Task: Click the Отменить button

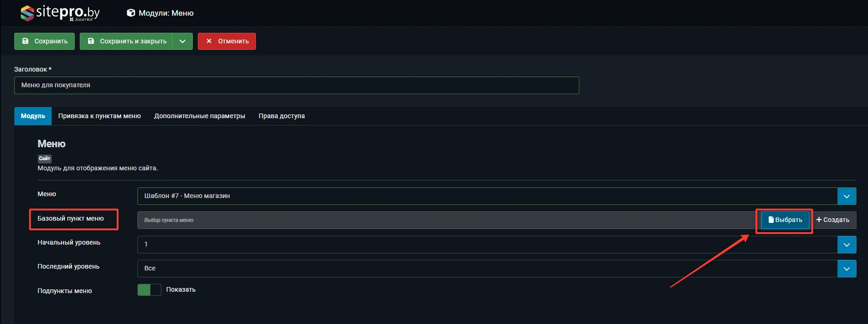Action: pos(227,41)
